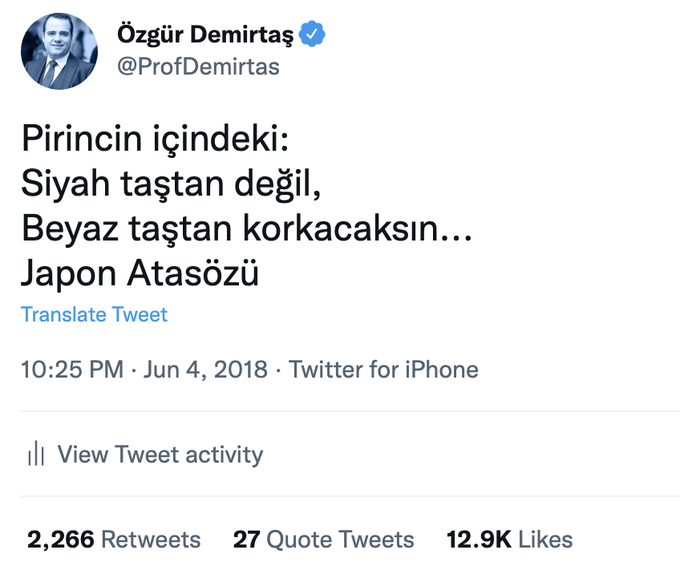Click the Jun 4, 2018 date
This screenshot has width=680, height=566.
pos(206,369)
